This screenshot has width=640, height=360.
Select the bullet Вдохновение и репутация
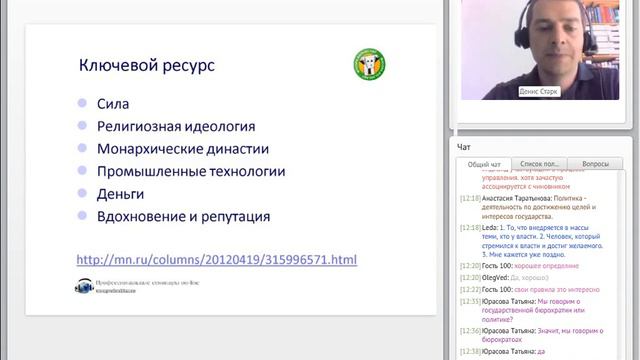[x=183, y=216]
